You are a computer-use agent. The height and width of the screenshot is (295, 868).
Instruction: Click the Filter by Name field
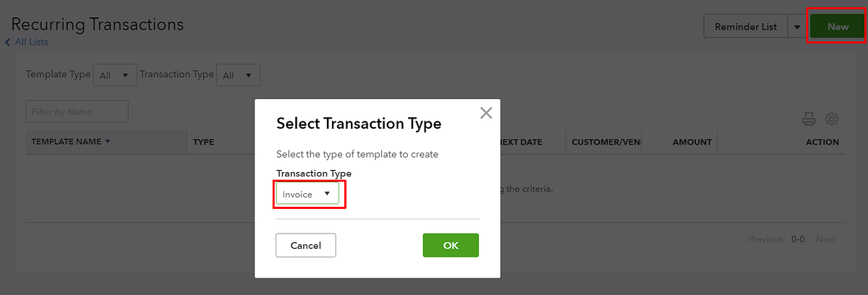(x=77, y=111)
